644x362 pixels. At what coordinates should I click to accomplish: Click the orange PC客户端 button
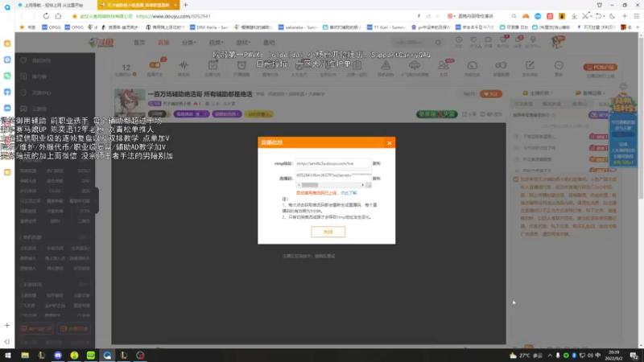(600, 67)
